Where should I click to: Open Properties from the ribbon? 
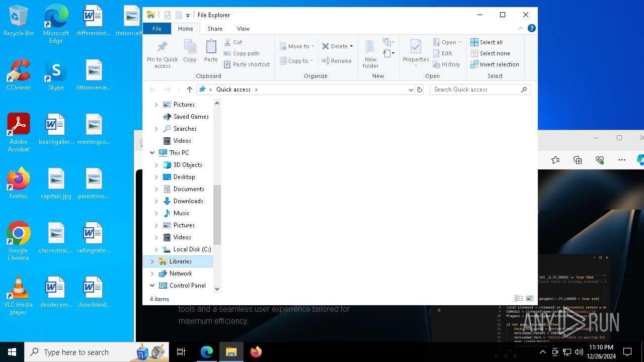click(x=416, y=54)
